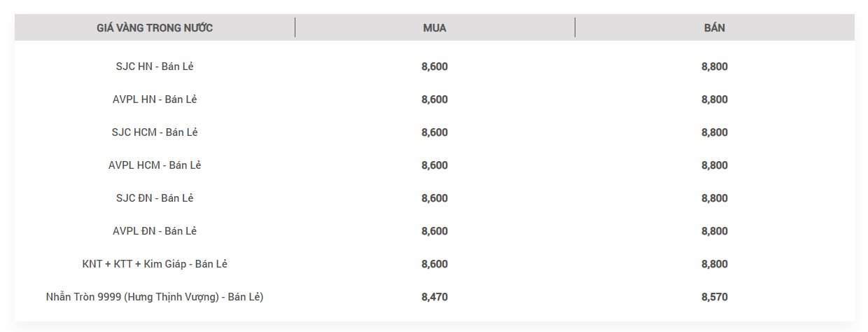Click the 8,570 sell price value
The image size is (868, 332).
pyautogui.click(x=715, y=297)
